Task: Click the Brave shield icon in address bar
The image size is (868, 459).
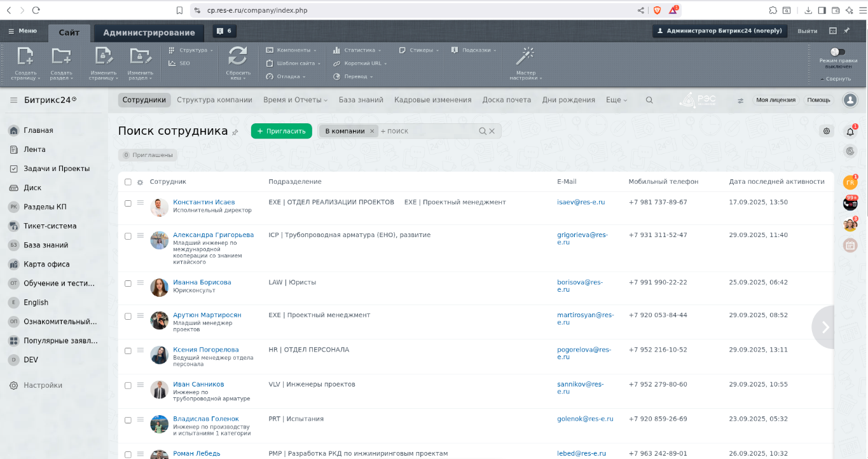Action: coord(658,10)
